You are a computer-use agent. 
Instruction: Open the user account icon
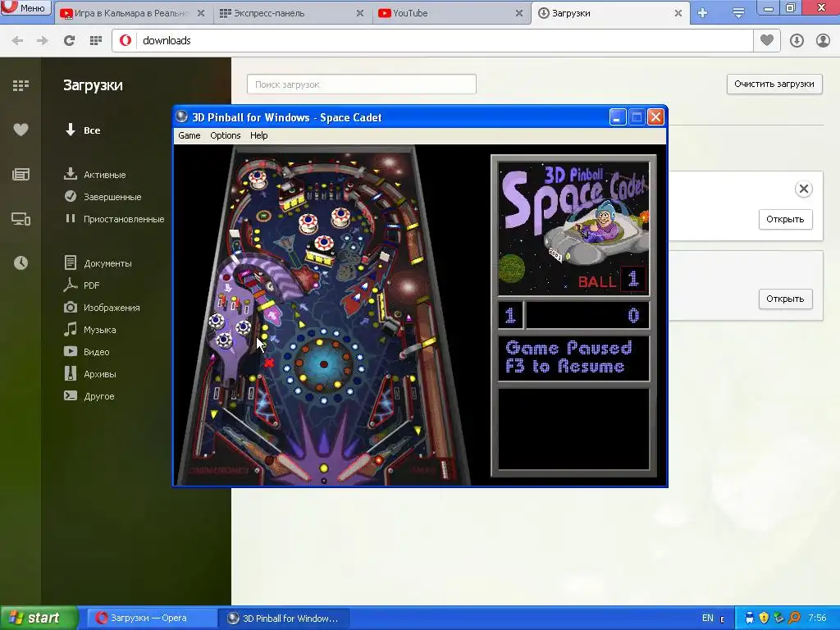click(x=823, y=41)
